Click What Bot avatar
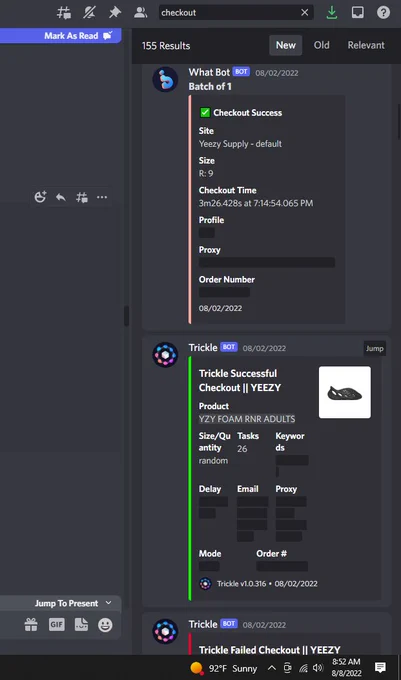The height and width of the screenshot is (680, 401). pyautogui.click(x=165, y=79)
